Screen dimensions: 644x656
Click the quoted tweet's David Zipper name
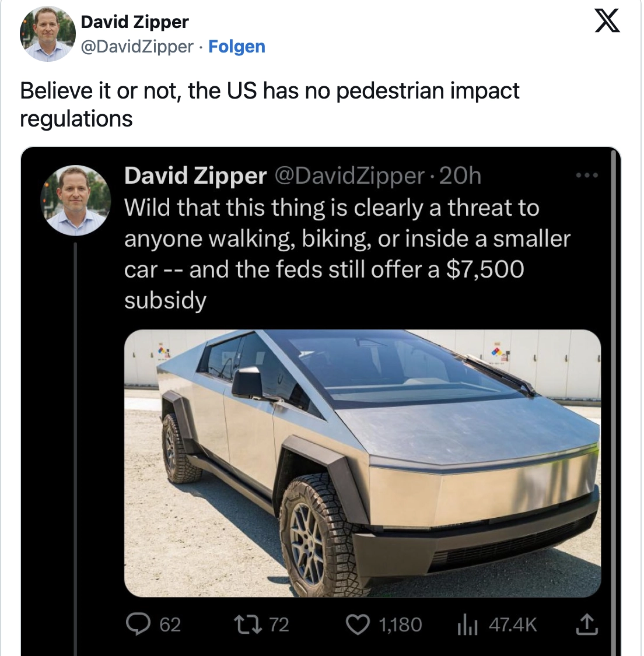tap(195, 176)
